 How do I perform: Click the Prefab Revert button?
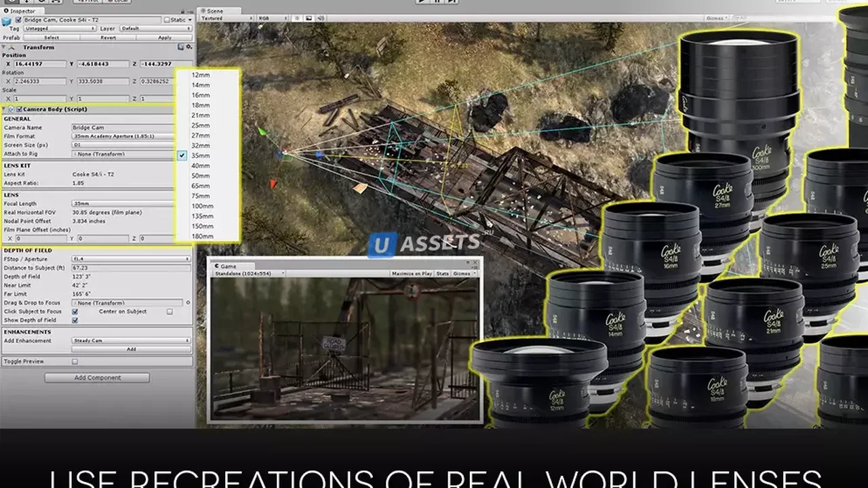pyautogui.click(x=108, y=37)
